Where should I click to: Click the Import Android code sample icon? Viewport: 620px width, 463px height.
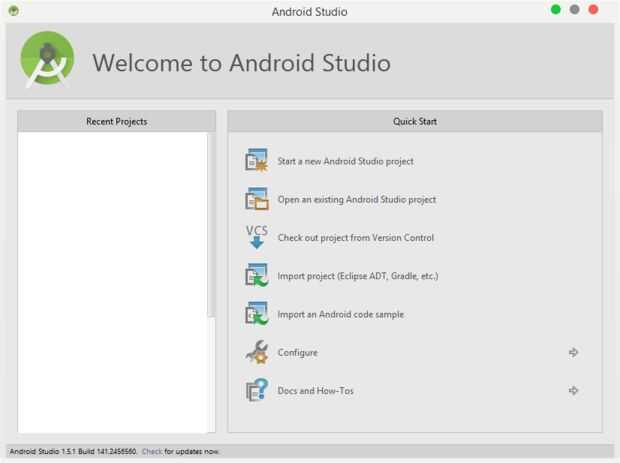pos(256,314)
